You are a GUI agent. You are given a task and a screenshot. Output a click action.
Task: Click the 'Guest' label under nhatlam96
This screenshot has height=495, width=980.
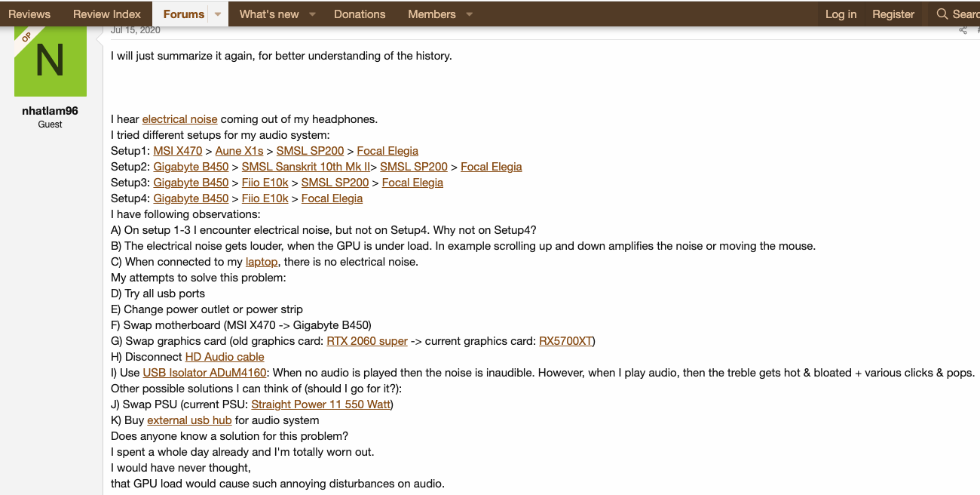51,125
